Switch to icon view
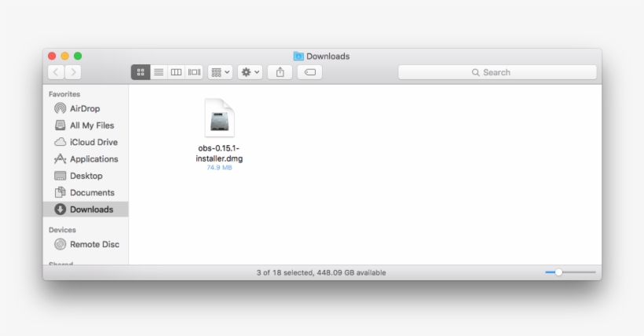Screen dimensions: 644x336 141,72
